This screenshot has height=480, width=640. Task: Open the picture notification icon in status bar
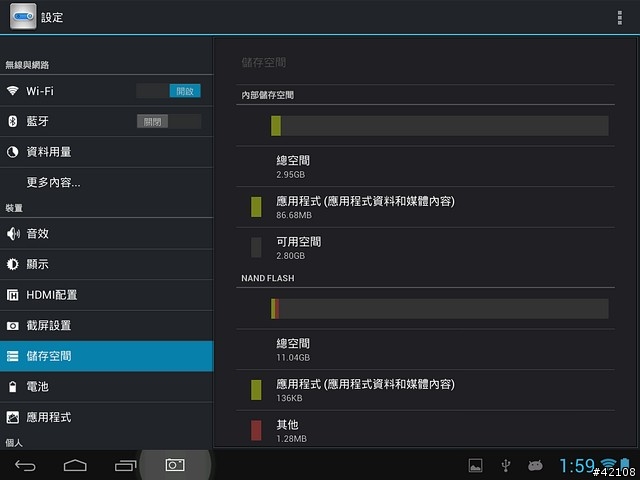pos(476,465)
